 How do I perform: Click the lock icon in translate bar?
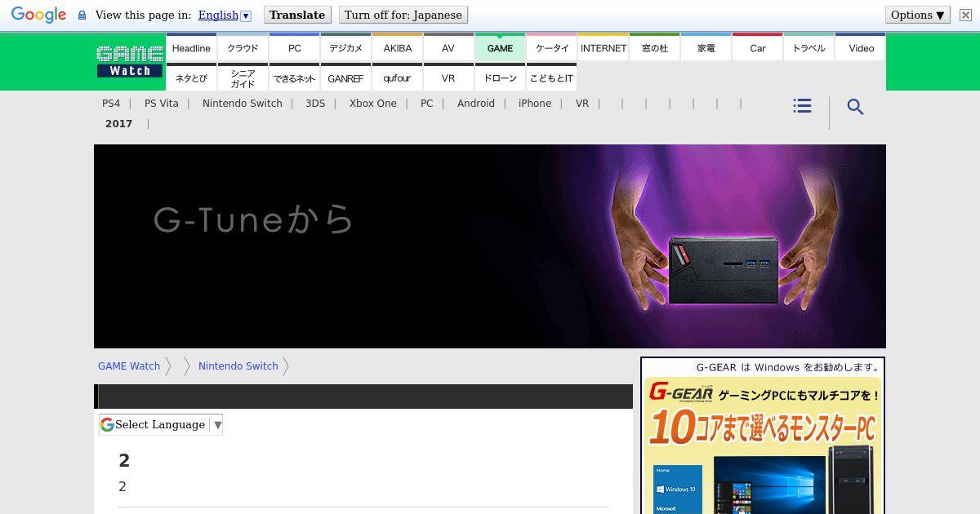tap(82, 15)
